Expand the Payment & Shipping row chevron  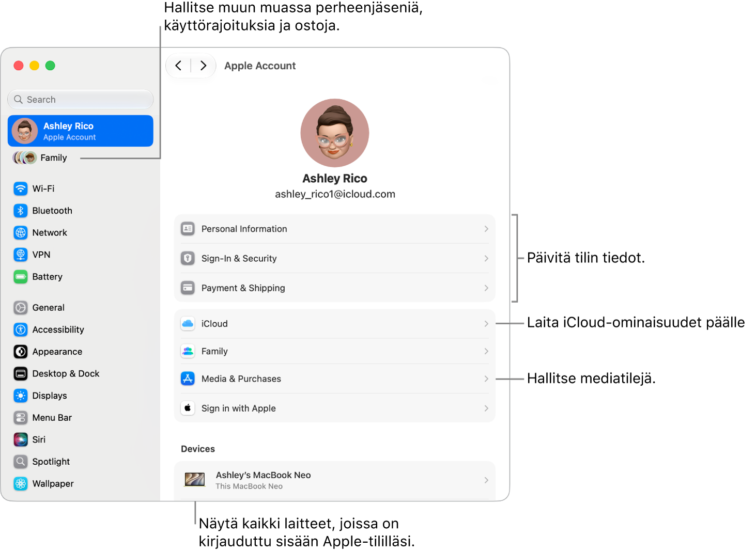coord(486,288)
